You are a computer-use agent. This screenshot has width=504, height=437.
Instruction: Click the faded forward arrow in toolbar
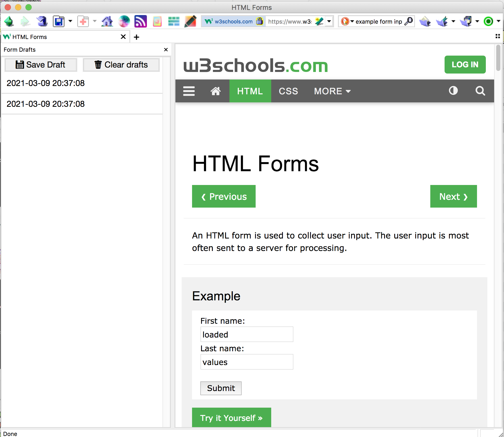tap(25, 21)
